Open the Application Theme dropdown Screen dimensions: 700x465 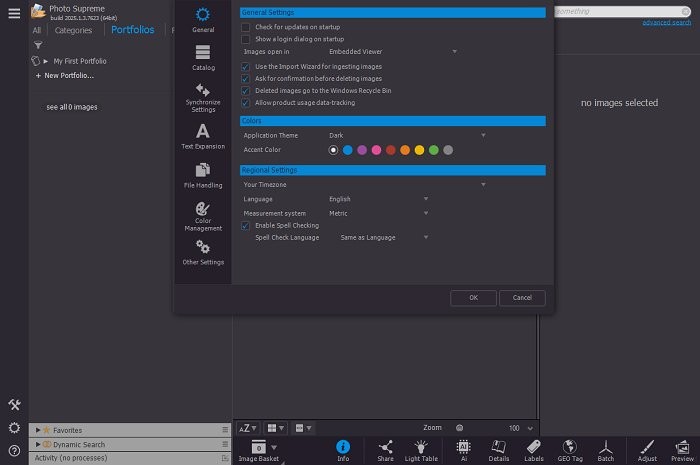click(x=407, y=135)
